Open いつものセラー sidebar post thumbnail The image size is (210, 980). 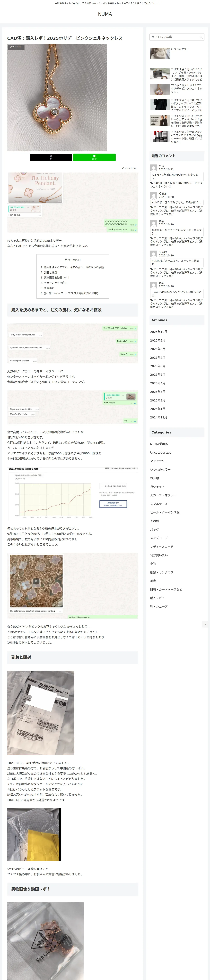point(160,53)
